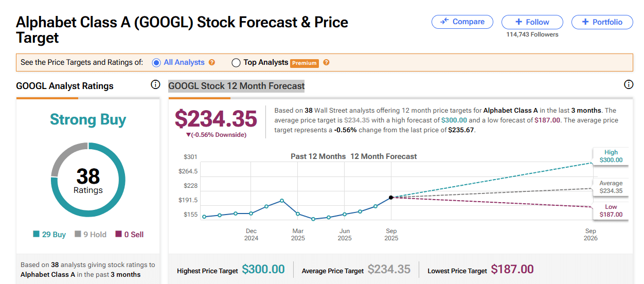Click the black Sep 2025 chart point
This screenshot has height=284, width=644.
(x=391, y=198)
